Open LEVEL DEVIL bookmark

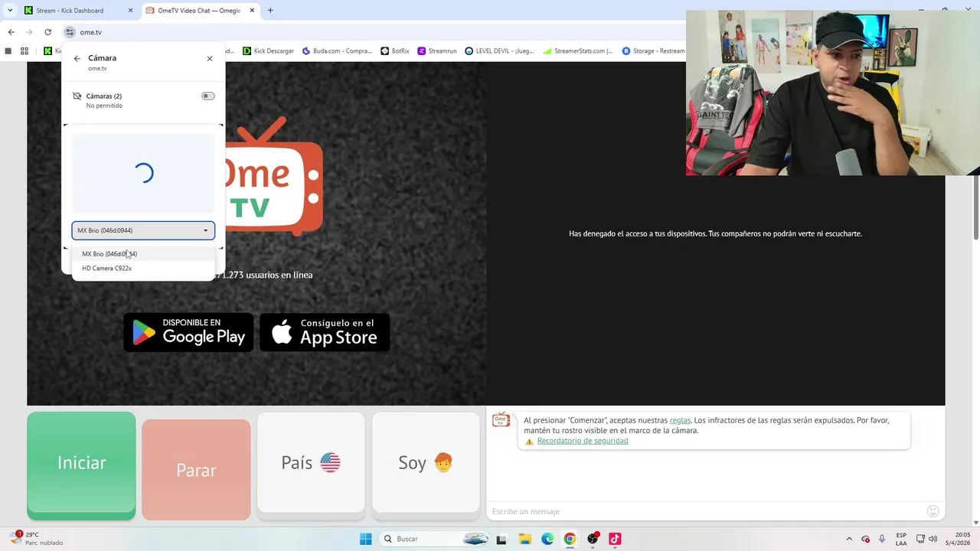[x=499, y=51]
